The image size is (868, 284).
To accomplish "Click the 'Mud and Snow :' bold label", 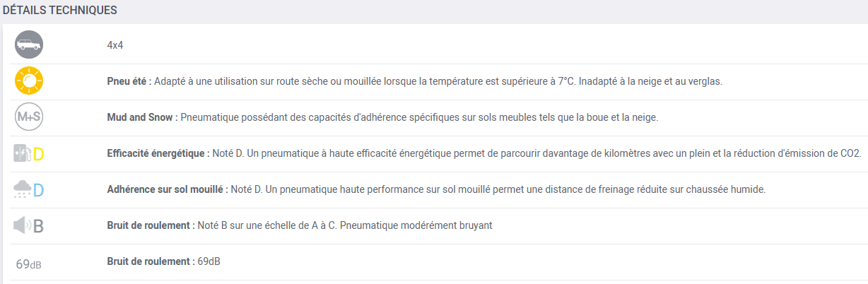I will (x=142, y=117).
